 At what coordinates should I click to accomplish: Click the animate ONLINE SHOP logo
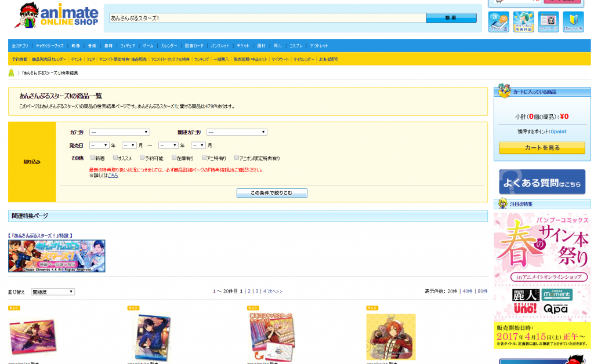pyautogui.click(x=57, y=15)
